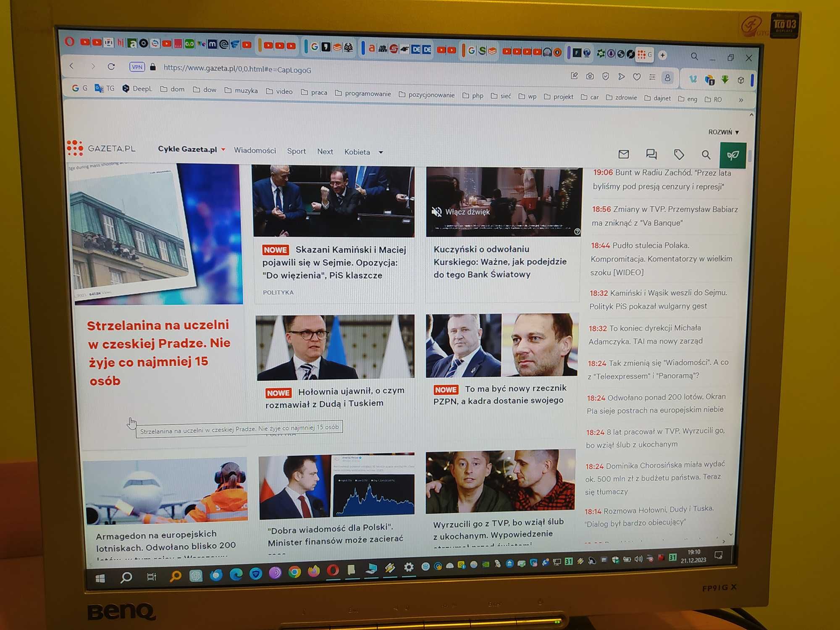Click the page vertical scrollbar thumb
Image resolution: width=840 pixels, height=630 pixels.
pyautogui.click(x=750, y=155)
